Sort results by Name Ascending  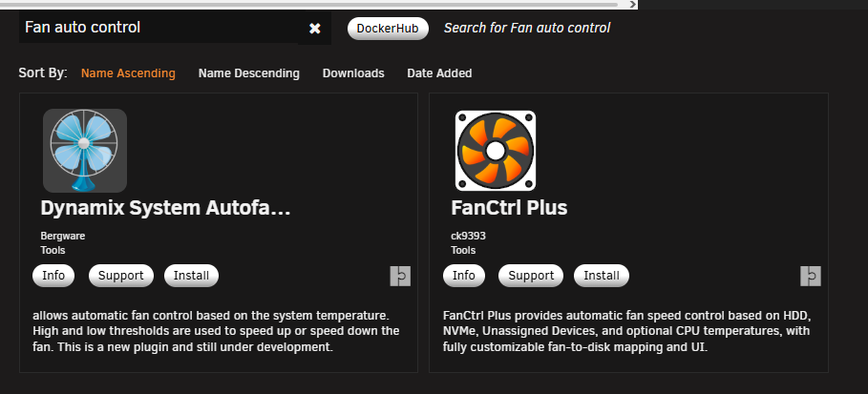pyautogui.click(x=128, y=73)
